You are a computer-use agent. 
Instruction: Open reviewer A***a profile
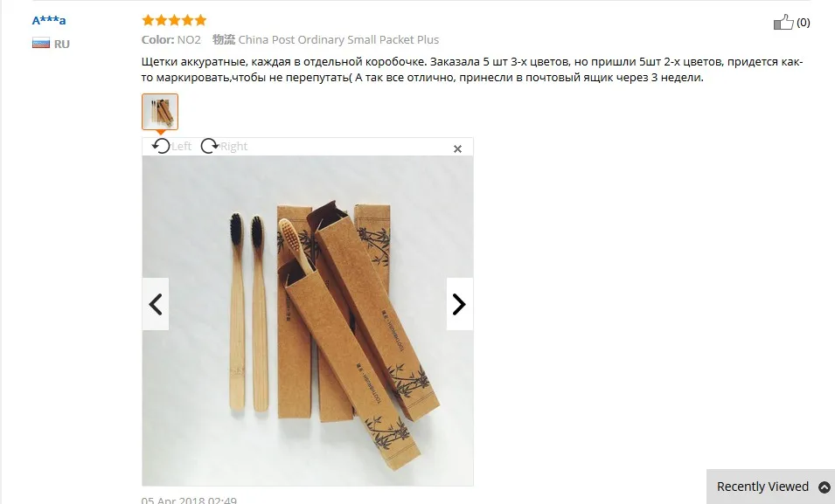[x=48, y=20]
